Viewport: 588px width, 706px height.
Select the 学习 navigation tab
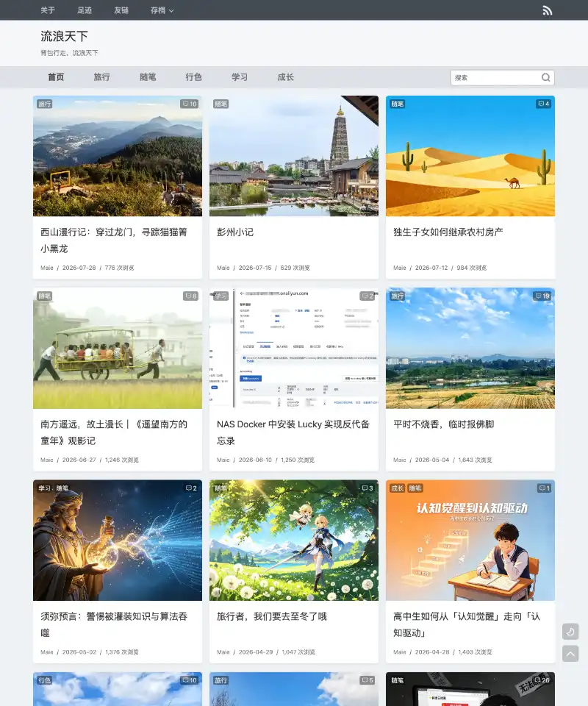(x=240, y=77)
